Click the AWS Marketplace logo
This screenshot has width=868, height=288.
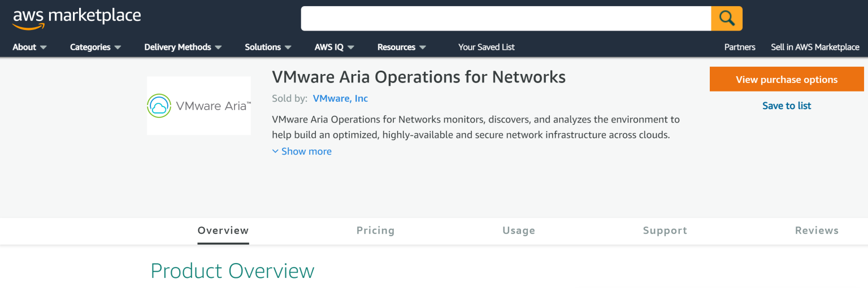[76, 18]
